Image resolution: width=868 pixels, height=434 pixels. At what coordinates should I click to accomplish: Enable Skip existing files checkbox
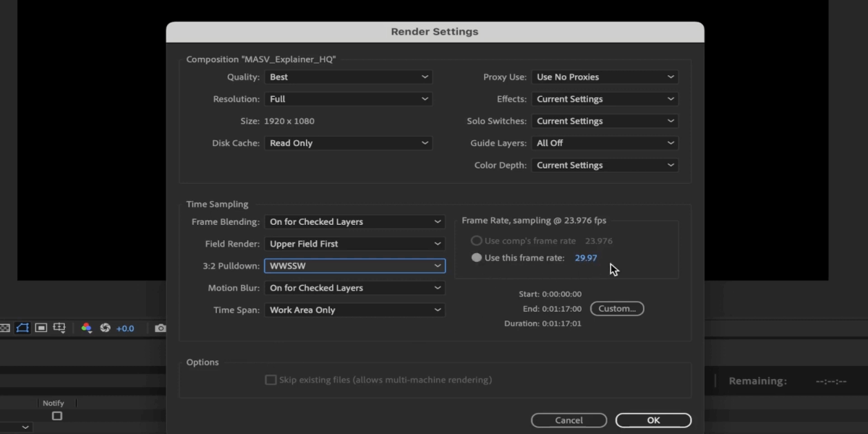[271, 380]
